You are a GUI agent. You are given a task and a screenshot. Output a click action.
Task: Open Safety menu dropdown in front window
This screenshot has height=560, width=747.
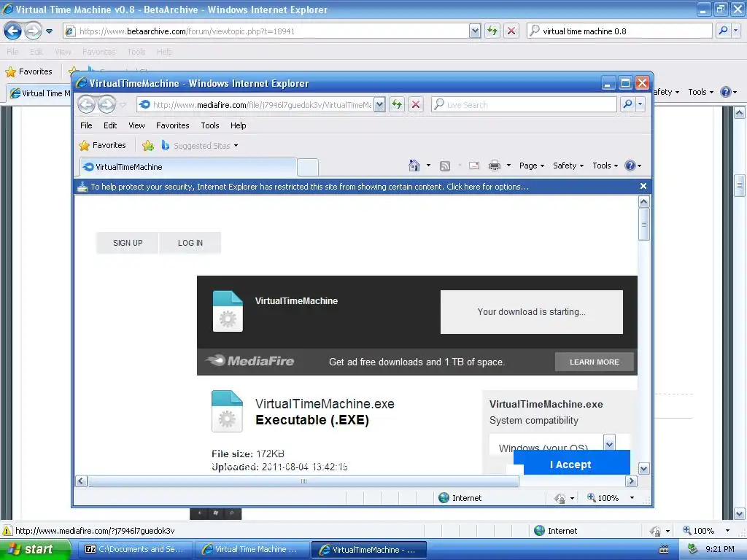click(568, 166)
